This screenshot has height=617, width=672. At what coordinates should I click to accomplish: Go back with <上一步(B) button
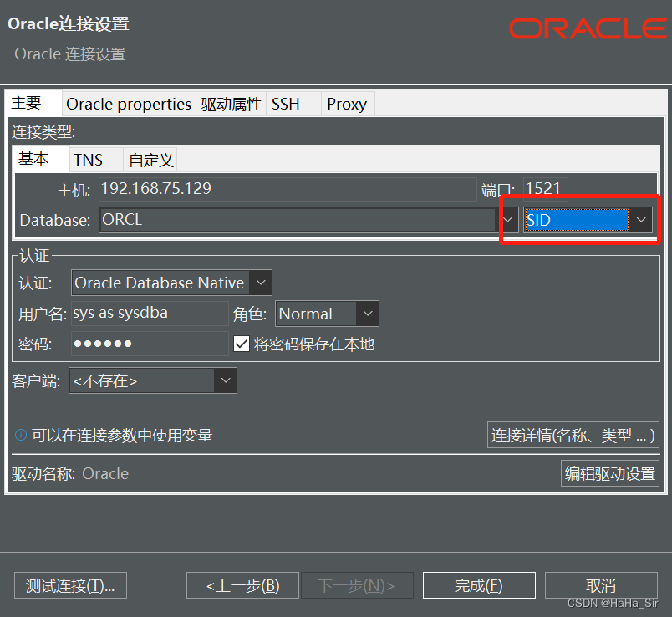(x=242, y=585)
